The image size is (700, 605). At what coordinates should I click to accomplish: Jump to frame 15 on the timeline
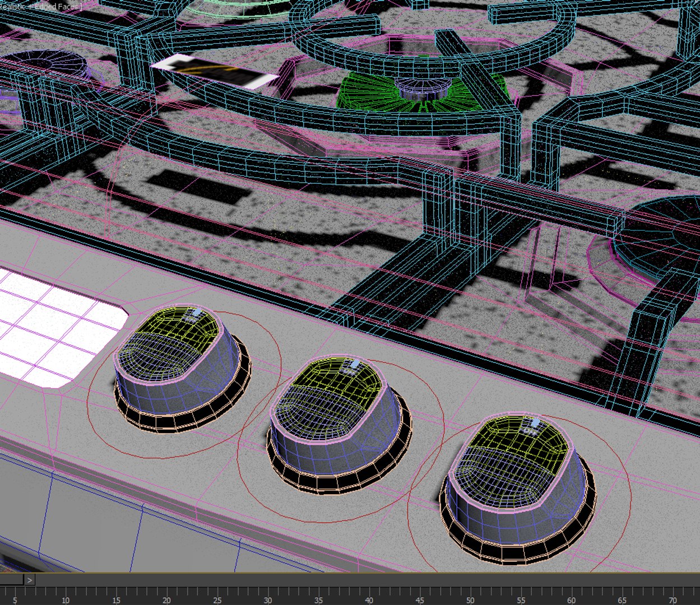115,600
